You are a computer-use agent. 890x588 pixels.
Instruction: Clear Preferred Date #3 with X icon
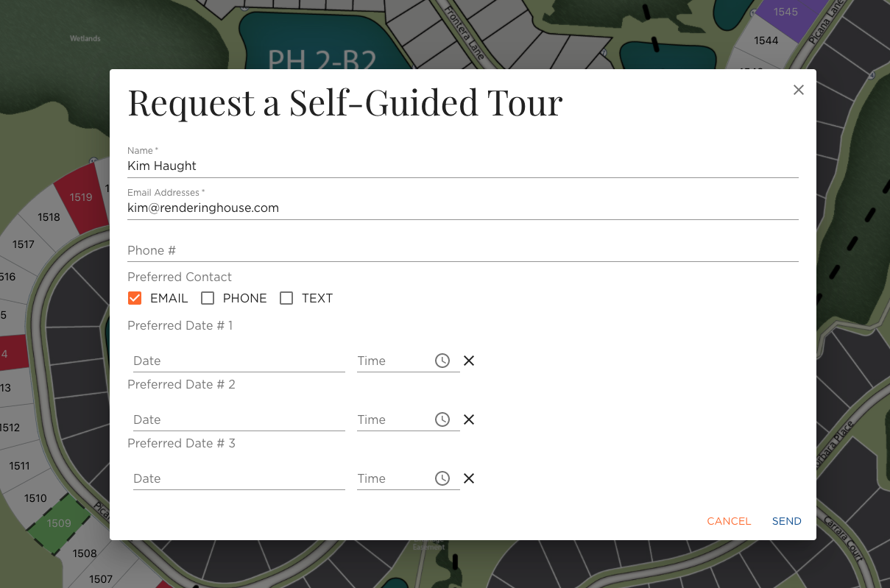pyautogui.click(x=469, y=478)
